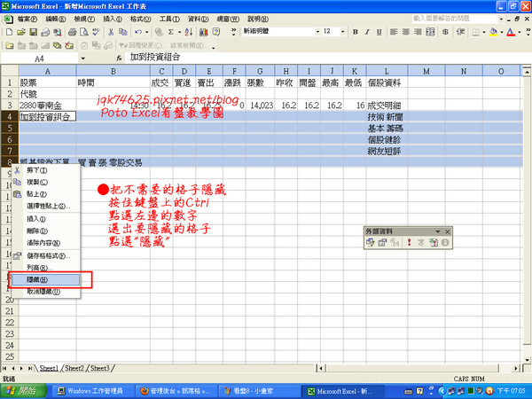
Task: Click Refresh Data red exclamation icon
Action: pyautogui.click(x=409, y=242)
